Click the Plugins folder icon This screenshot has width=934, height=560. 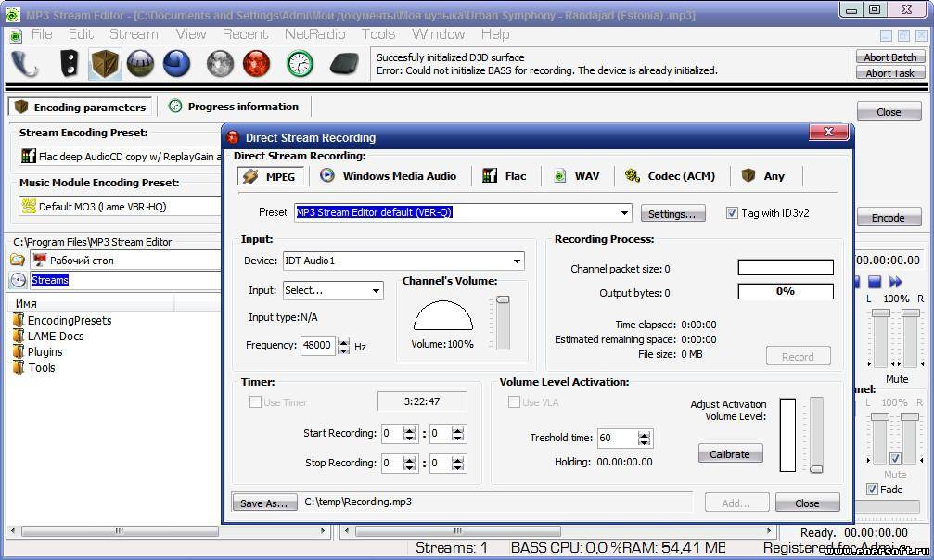[x=19, y=351]
